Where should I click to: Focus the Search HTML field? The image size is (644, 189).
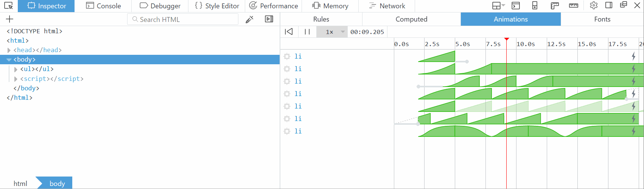coord(183,19)
